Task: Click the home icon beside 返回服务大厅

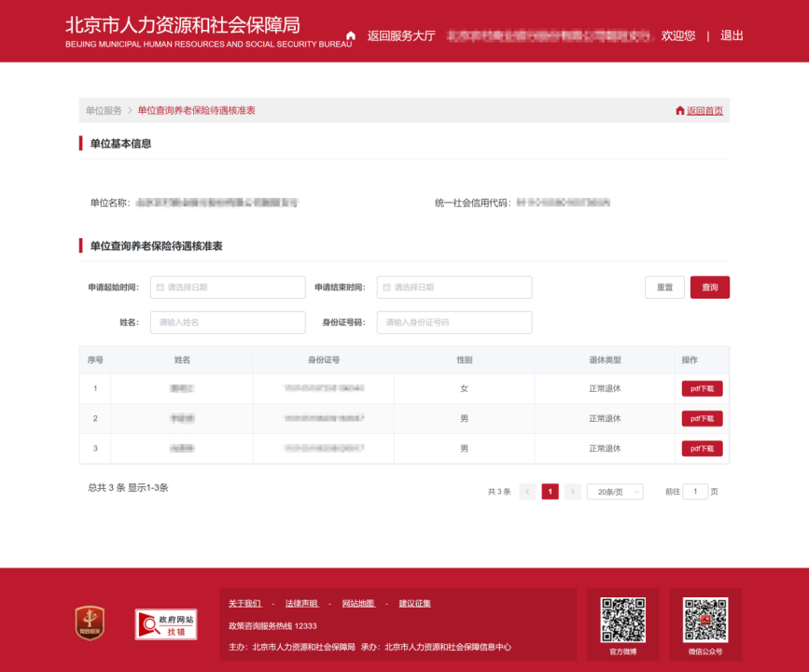Action: [x=351, y=36]
